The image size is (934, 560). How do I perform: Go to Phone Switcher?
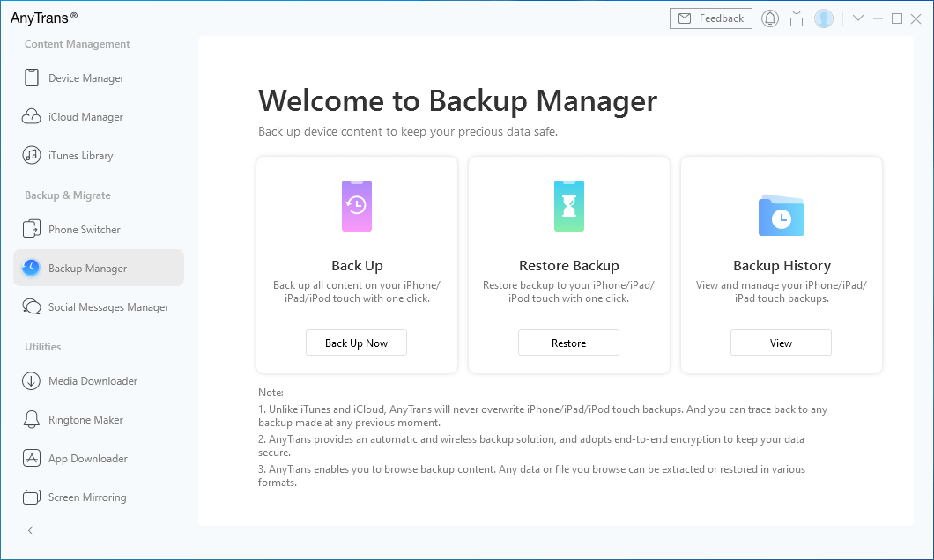point(84,230)
